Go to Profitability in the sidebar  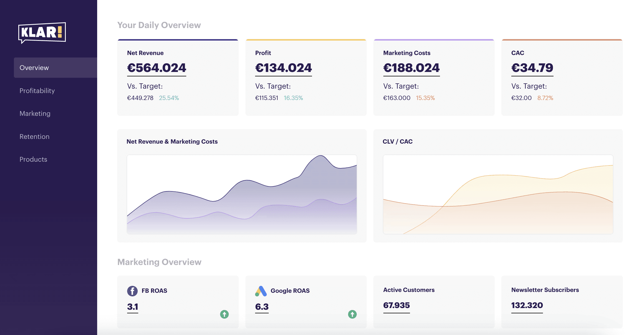tap(37, 91)
